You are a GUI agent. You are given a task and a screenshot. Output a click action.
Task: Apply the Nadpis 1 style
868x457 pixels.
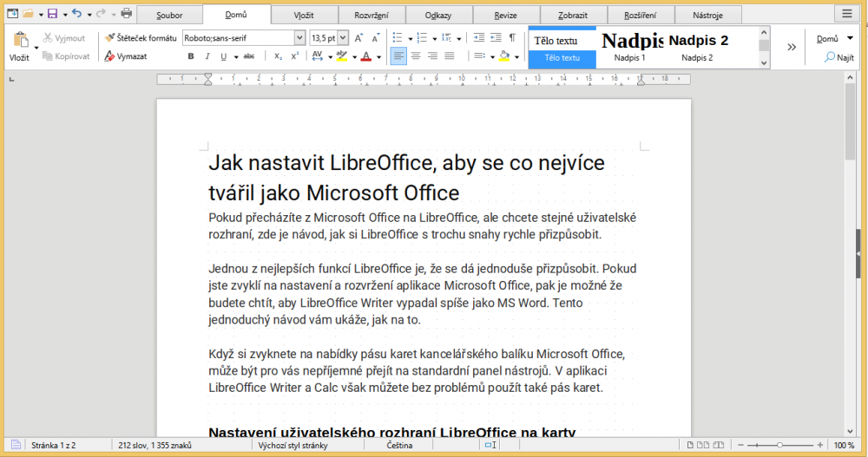[630, 48]
